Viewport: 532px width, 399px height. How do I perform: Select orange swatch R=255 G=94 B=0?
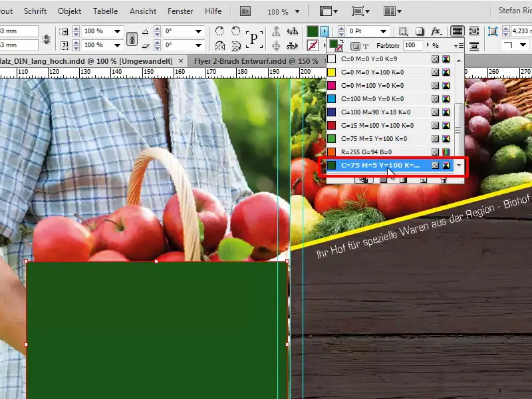pos(390,152)
